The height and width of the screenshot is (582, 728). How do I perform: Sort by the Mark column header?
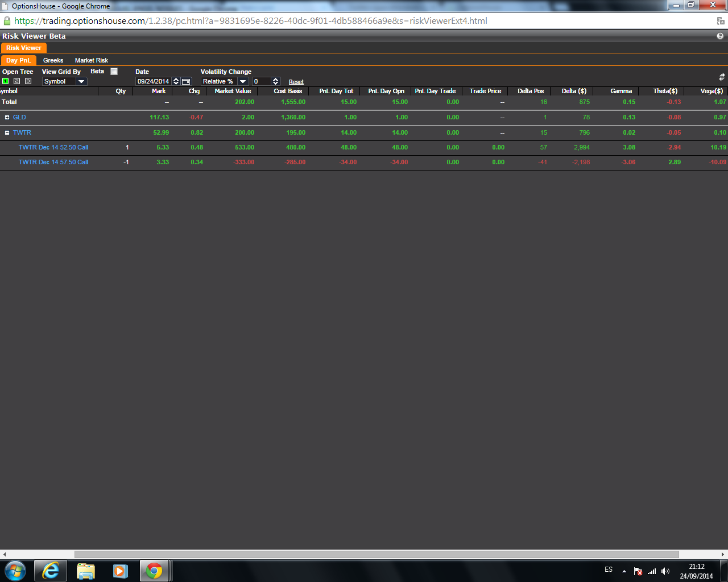point(159,91)
